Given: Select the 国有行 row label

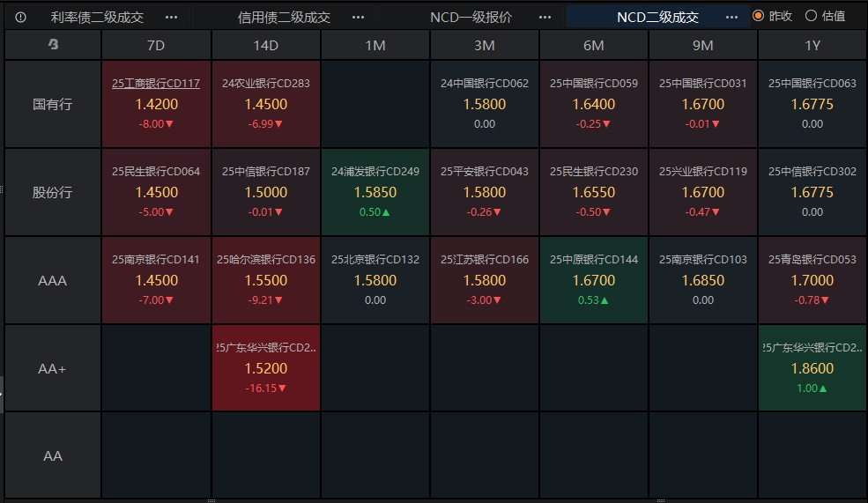Looking at the screenshot, I should click(53, 104).
